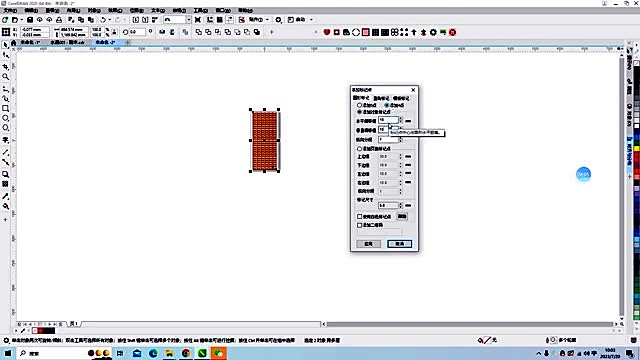Viewport: 640px width, 360px height.
Task: Select the left radio option at the dialog top
Action: [x=360, y=105]
